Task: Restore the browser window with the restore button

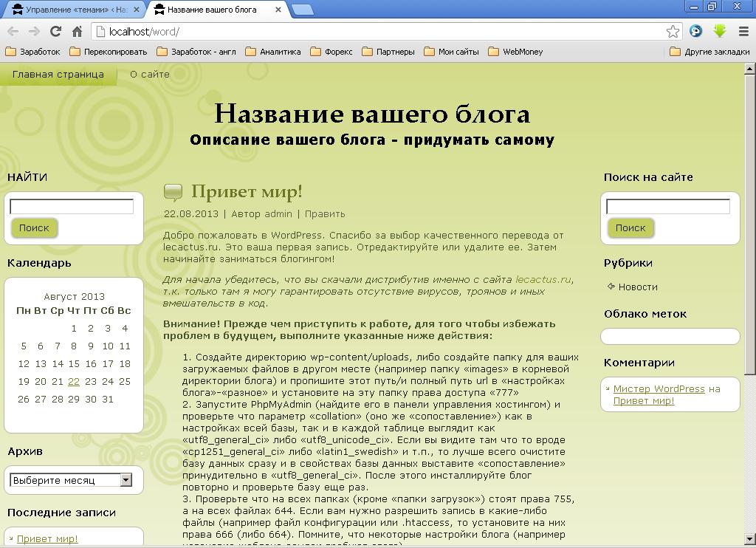Action: coord(712,6)
